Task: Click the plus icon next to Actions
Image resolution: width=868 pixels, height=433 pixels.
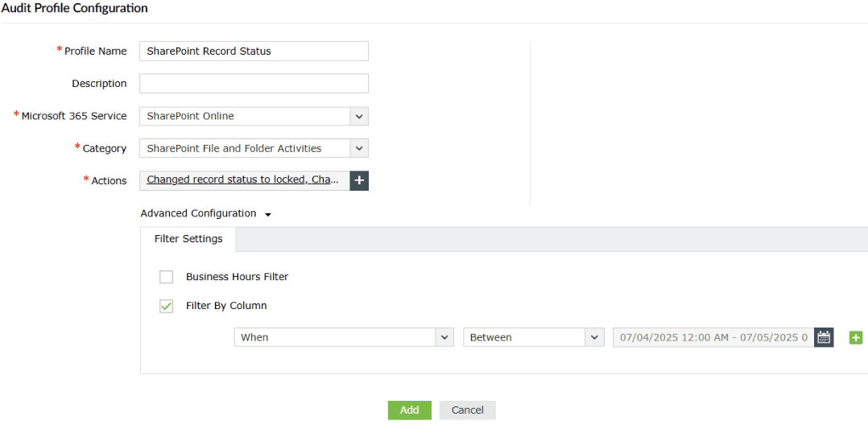Action: (x=359, y=180)
